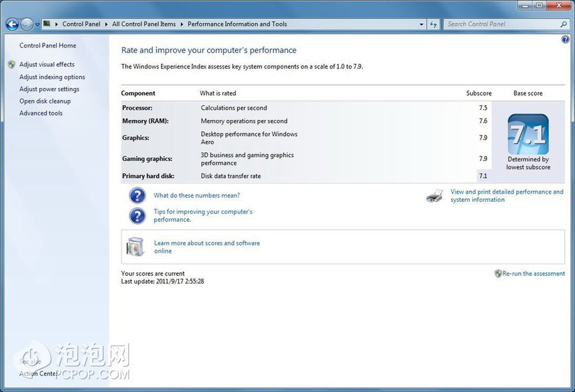Select the All Control Panel Items breadcrumb

tap(144, 24)
